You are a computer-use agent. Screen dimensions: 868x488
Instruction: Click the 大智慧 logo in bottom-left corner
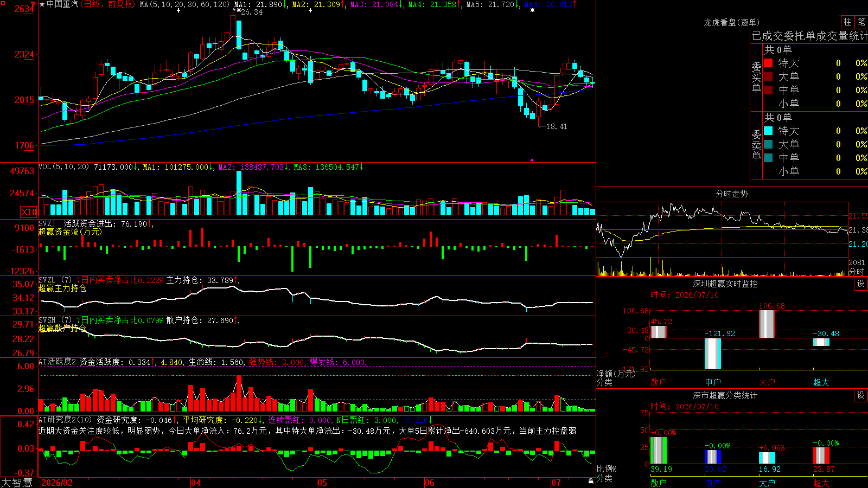coord(17,483)
